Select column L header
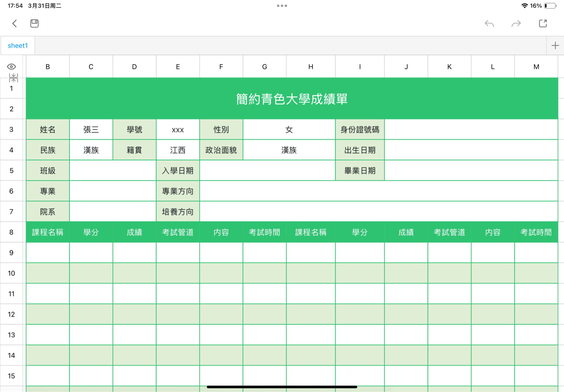 (x=493, y=67)
